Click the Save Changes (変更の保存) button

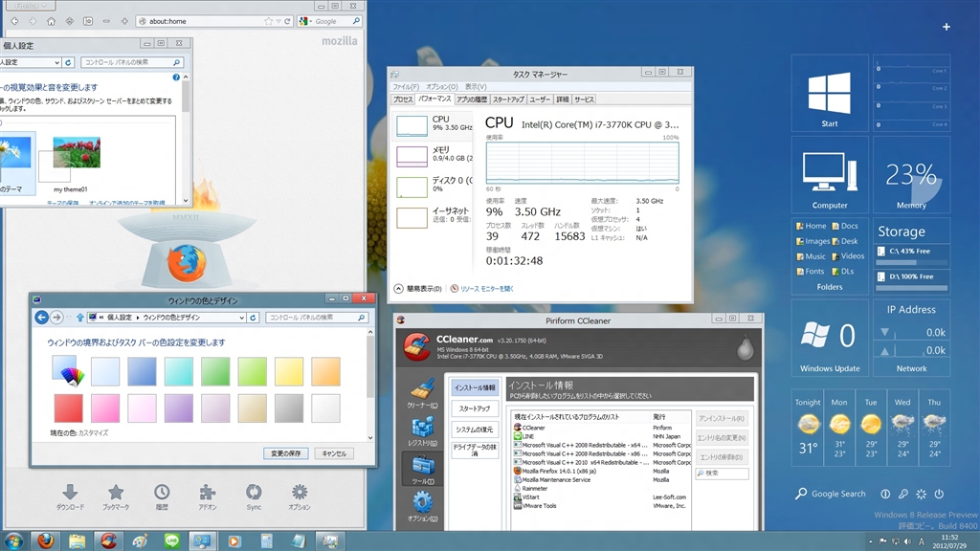click(285, 453)
